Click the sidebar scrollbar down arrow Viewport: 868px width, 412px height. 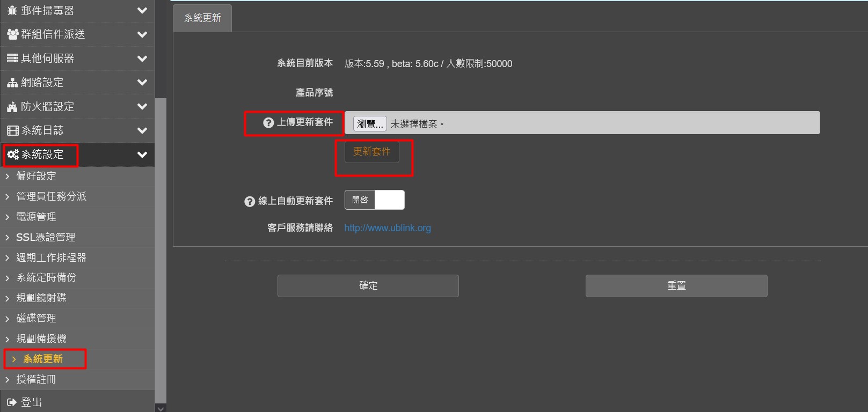pos(161,408)
